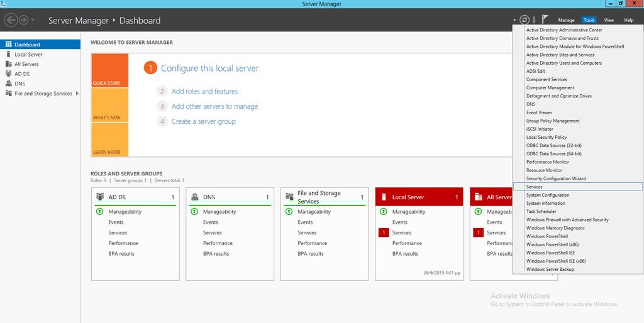The image size is (644, 323).
Task: Select File and Storage Services item
Action: [x=40, y=94]
